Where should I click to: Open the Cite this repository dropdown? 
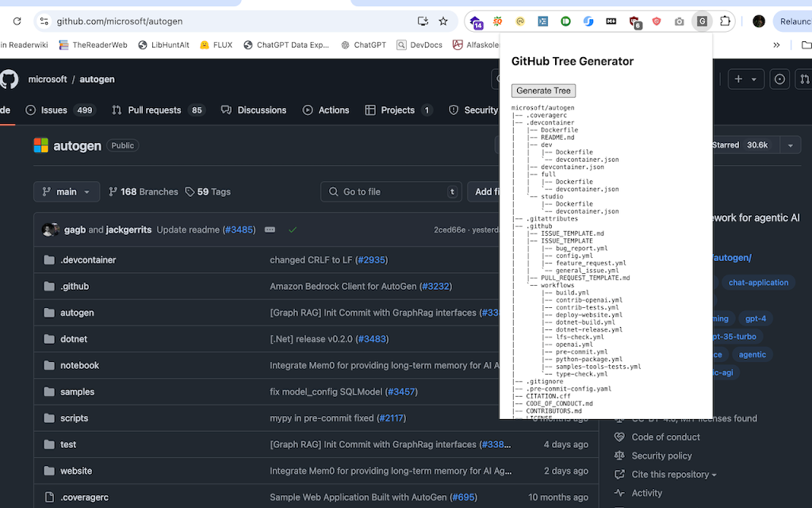[x=674, y=475]
